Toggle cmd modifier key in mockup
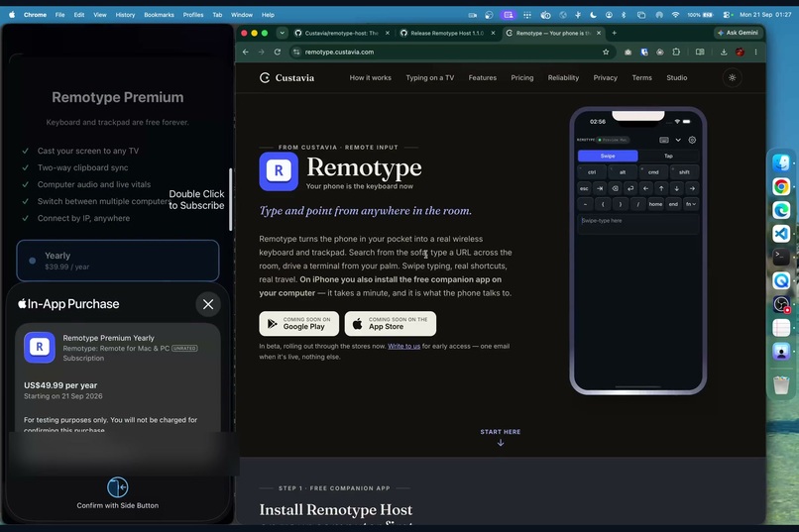 point(653,172)
